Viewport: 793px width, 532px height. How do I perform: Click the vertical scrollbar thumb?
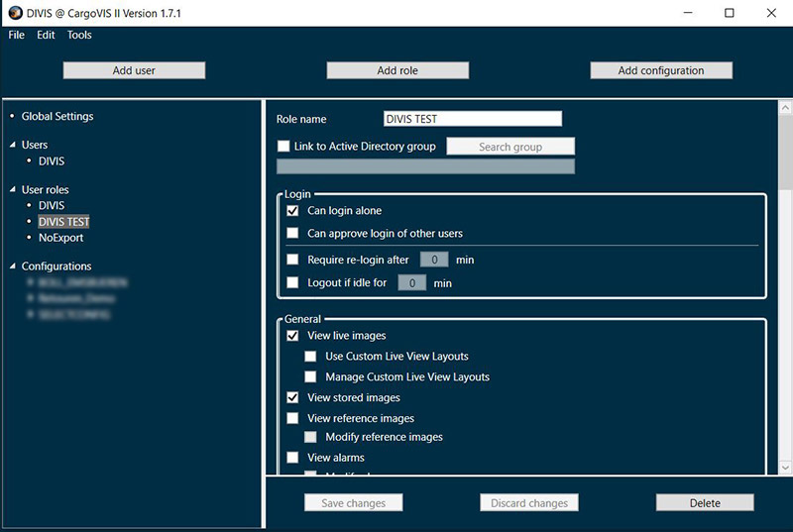point(785,154)
